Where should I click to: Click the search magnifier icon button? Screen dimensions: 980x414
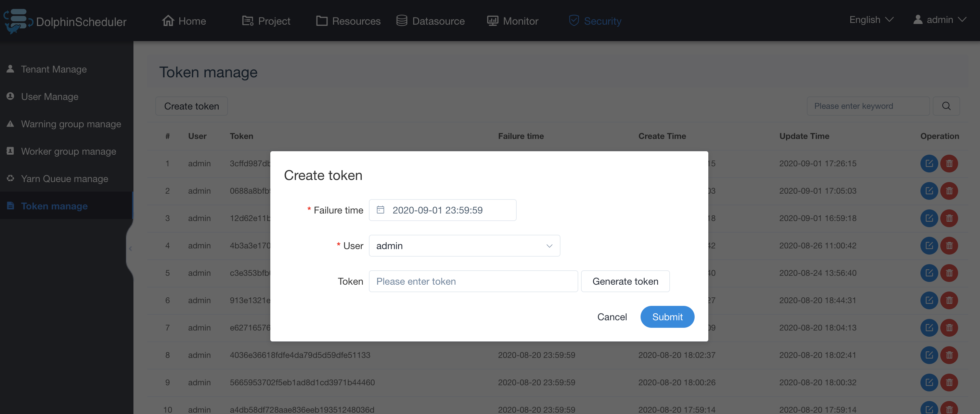pos(946,106)
